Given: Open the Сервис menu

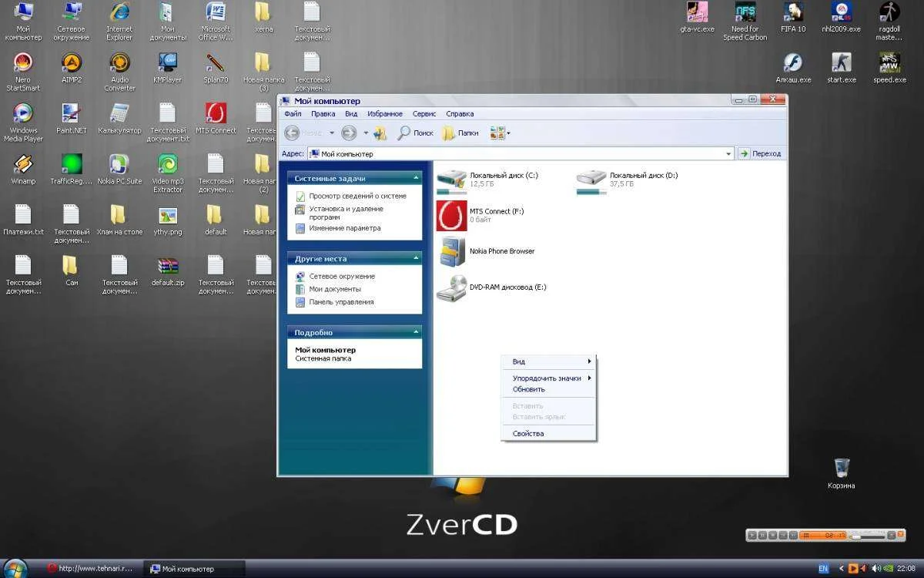Looking at the screenshot, I should click(x=424, y=114).
